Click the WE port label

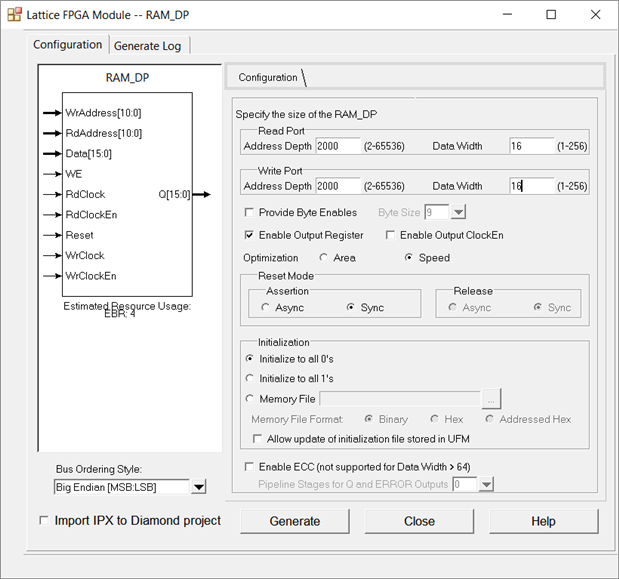tap(74, 174)
